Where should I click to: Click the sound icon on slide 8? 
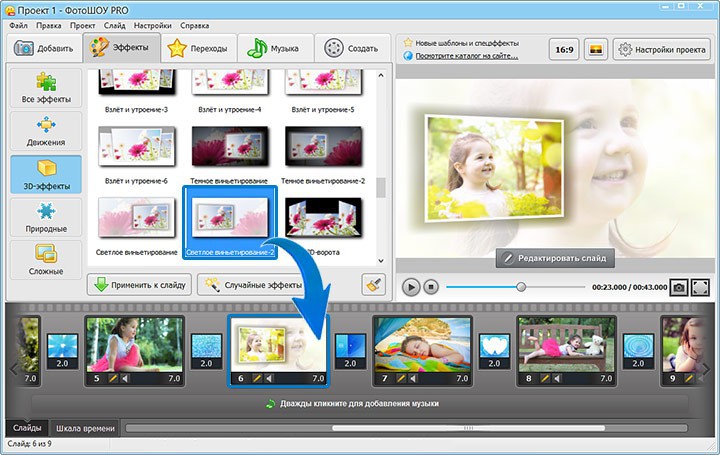coord(557,379)
